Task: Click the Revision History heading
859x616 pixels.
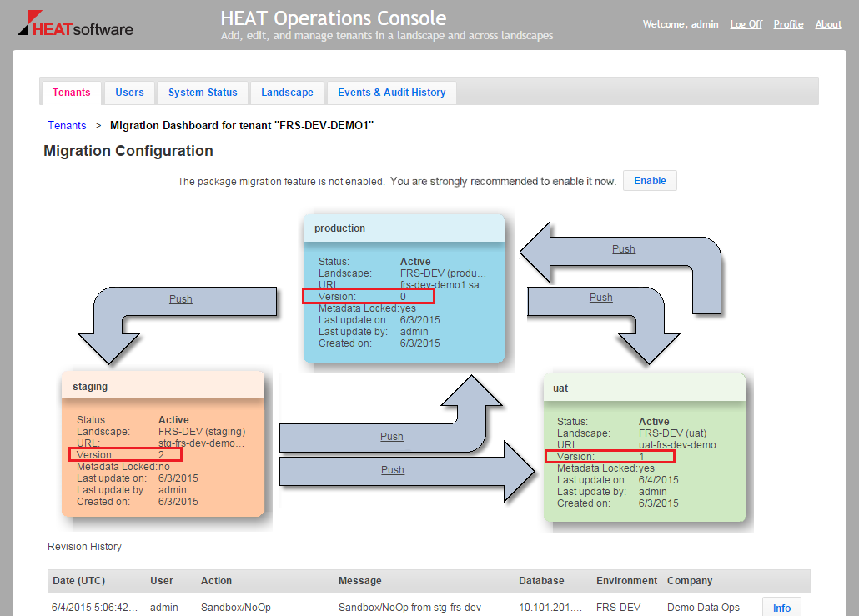Action: coord(84,547)
